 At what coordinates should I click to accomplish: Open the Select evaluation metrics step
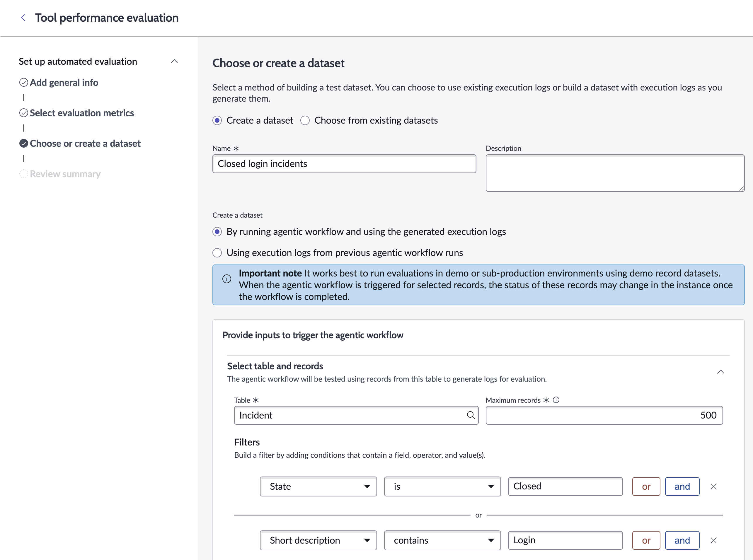[x=82, y=113]
